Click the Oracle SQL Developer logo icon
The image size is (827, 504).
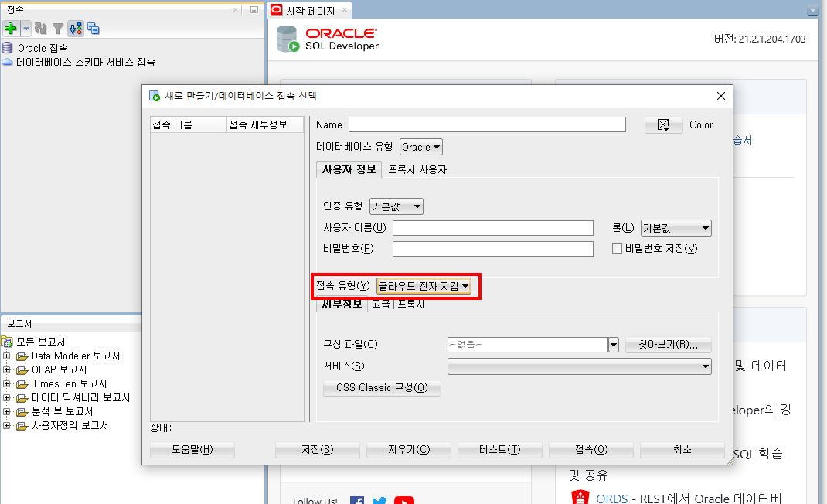[288, 39]
